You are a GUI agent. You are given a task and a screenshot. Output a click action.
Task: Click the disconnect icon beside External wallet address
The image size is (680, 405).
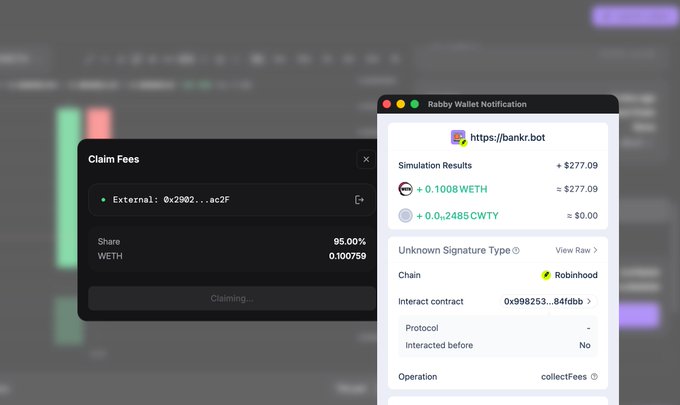359,199
